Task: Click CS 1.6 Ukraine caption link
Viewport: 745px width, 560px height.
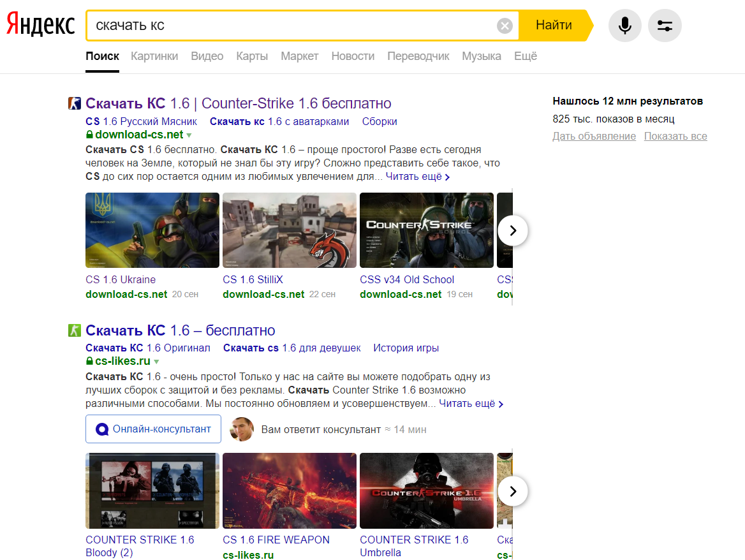Action: (x=121, y=280)
